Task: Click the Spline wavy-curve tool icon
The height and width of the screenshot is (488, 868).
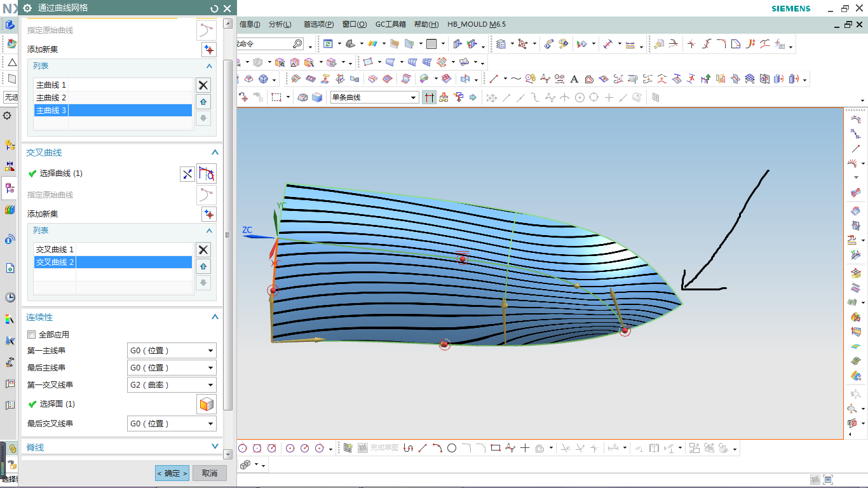Action: (515, 79)
